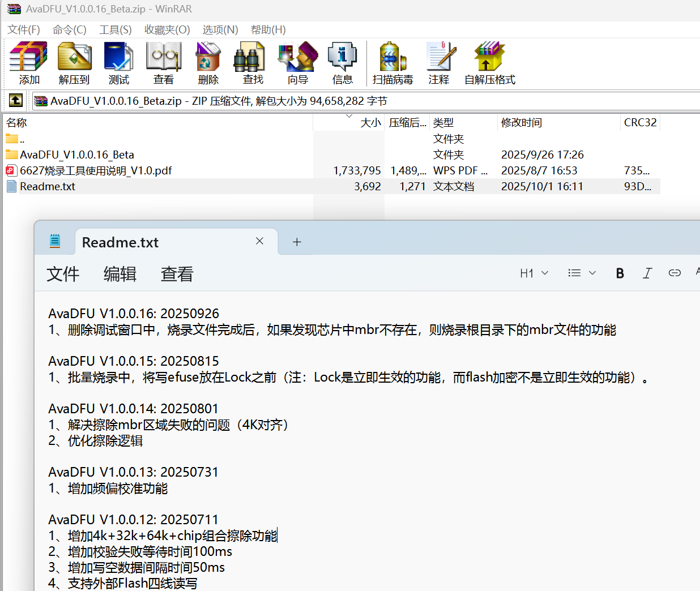Add a new Notepad tab
The image size is (700, 591).
297,242
